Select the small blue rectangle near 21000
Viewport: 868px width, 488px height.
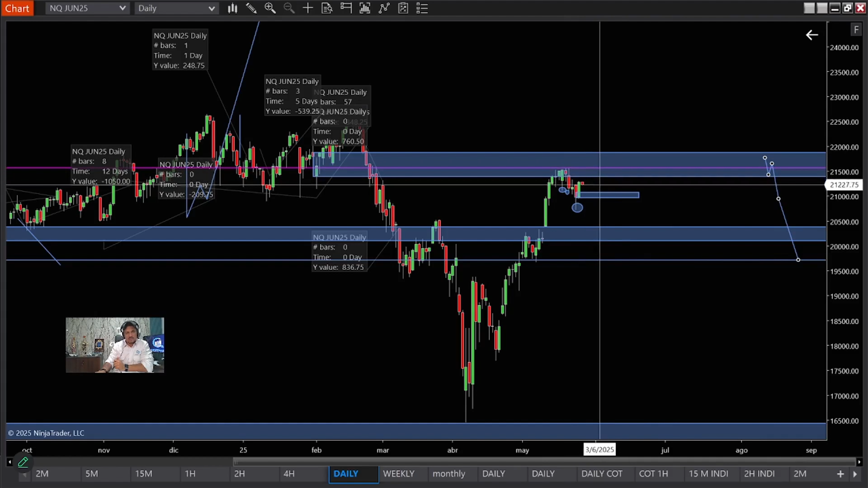tap(608, 195)
